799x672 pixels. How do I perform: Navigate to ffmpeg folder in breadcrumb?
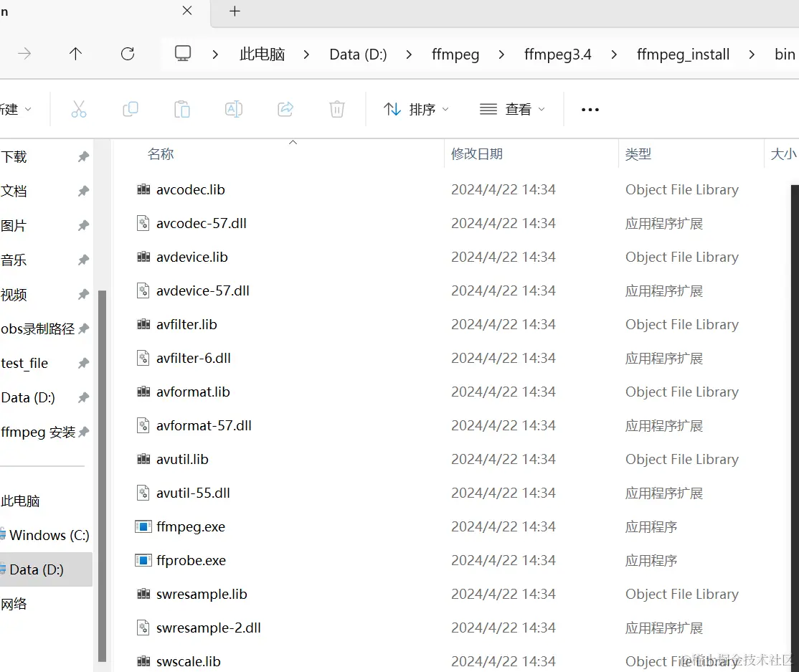[455, 54]
